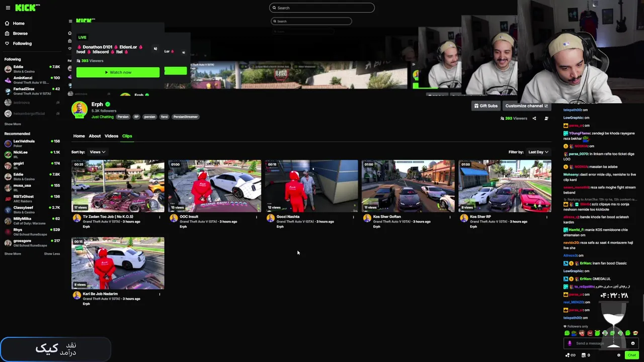Image resolution: width=644 pixels, height=362 pixels.
Task: Collapse Recommended list with Show Less
Action: point(52,254)
